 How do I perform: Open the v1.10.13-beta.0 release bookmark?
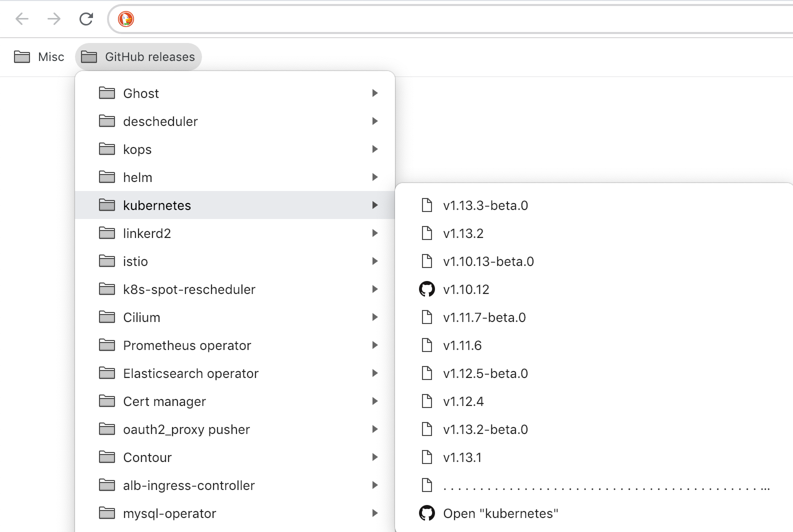[594, 261]
